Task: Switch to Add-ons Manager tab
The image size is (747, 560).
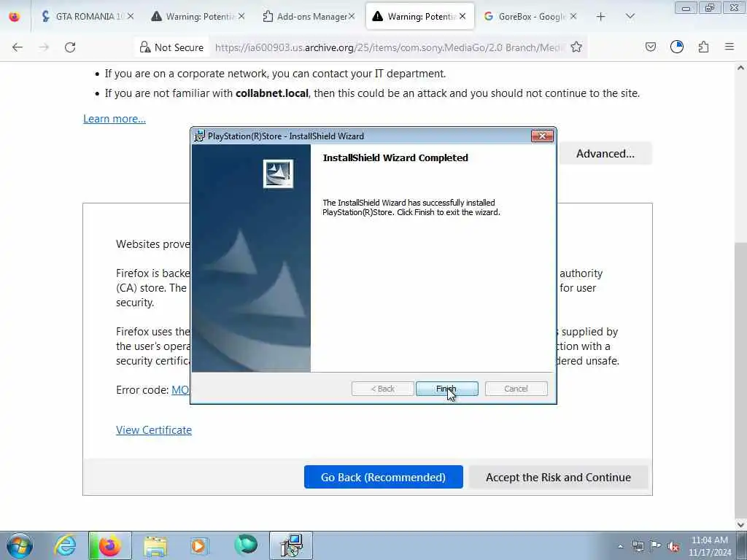Action: [309, 17]
